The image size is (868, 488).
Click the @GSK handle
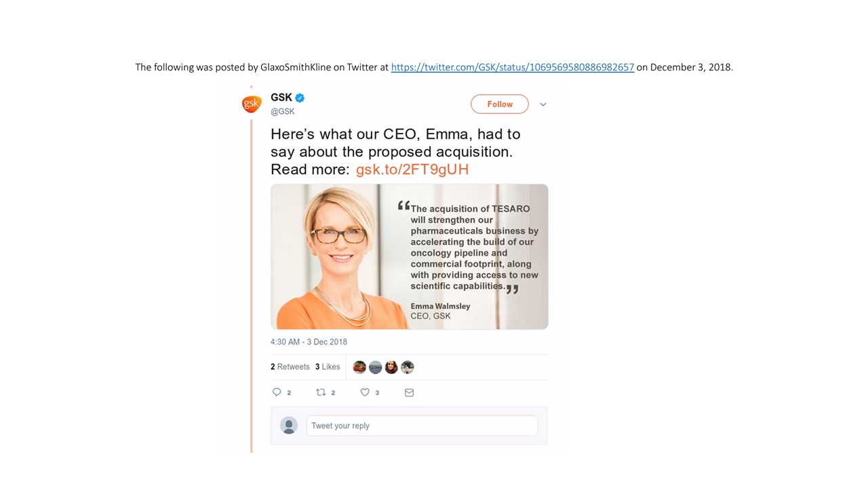(x=283, y=111)
